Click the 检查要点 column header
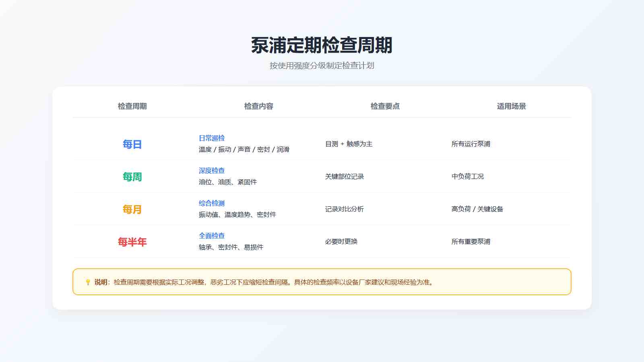Screen dimensions: 644x362 tap(385, 106)
